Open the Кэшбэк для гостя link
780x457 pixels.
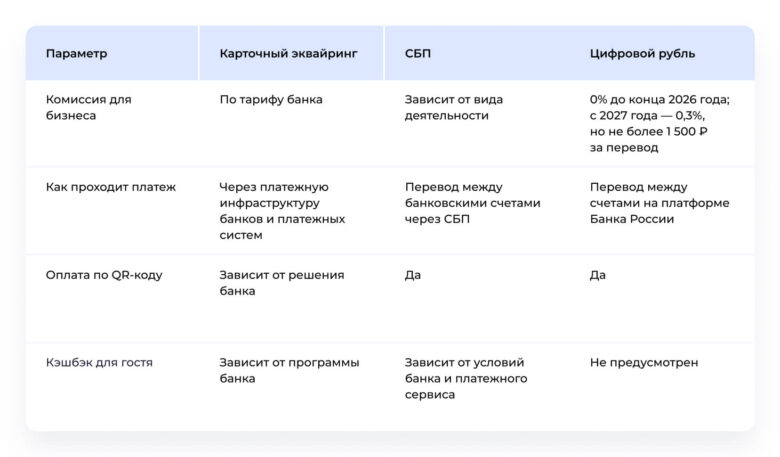tap(99, 363)
